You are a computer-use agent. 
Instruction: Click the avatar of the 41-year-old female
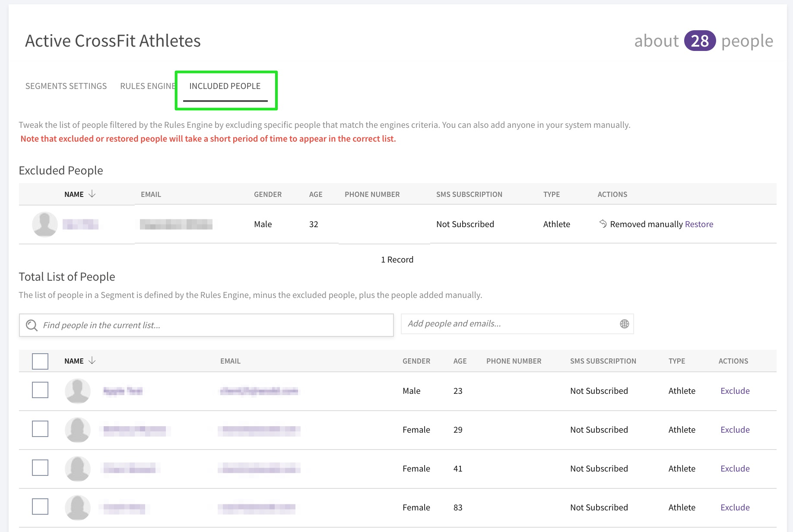(78, 469)
